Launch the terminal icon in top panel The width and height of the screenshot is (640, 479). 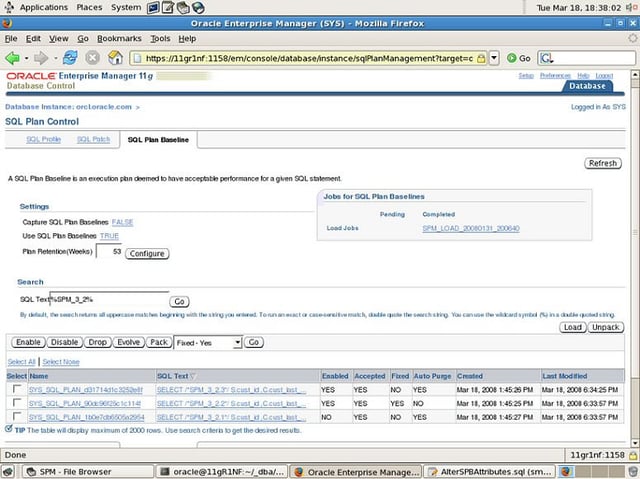coord(153,7)
